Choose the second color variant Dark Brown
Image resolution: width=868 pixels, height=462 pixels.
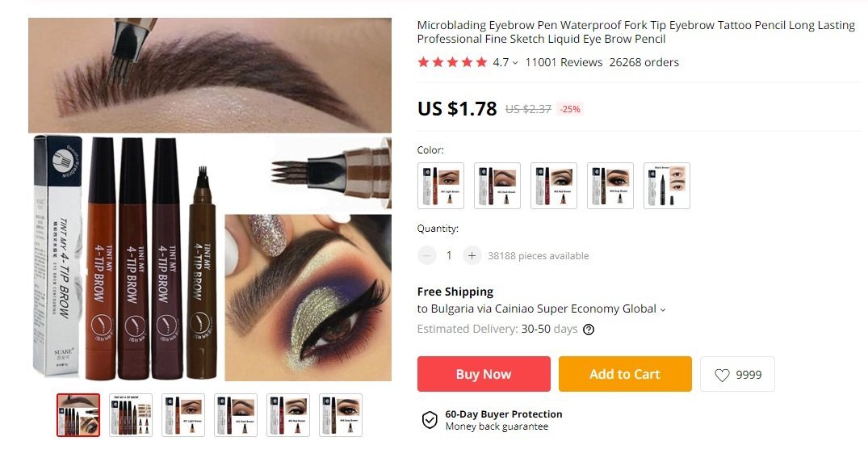tap(497, 186)
